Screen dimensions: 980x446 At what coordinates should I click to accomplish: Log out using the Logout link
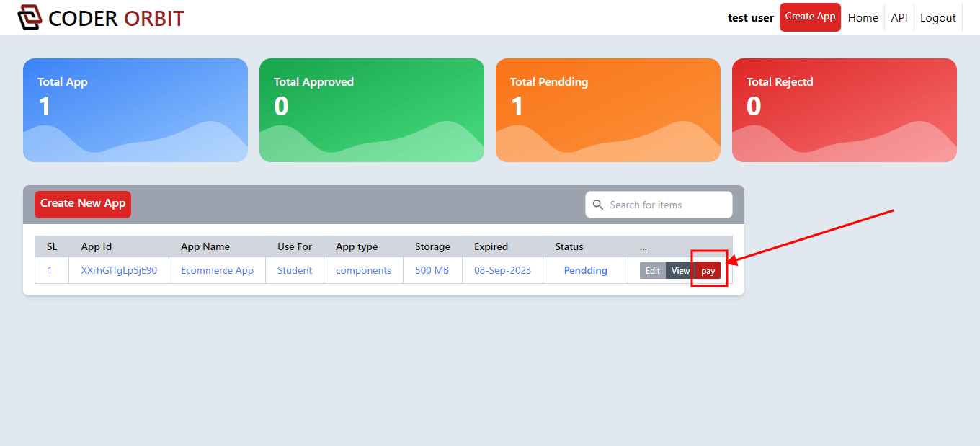[937, 18]
